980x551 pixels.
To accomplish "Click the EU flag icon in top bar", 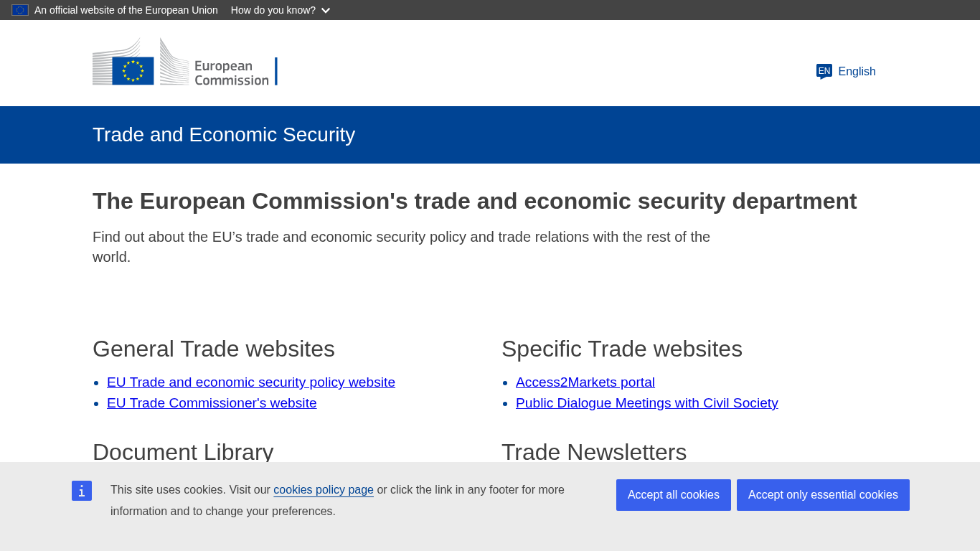I will [x=20, y=10].
